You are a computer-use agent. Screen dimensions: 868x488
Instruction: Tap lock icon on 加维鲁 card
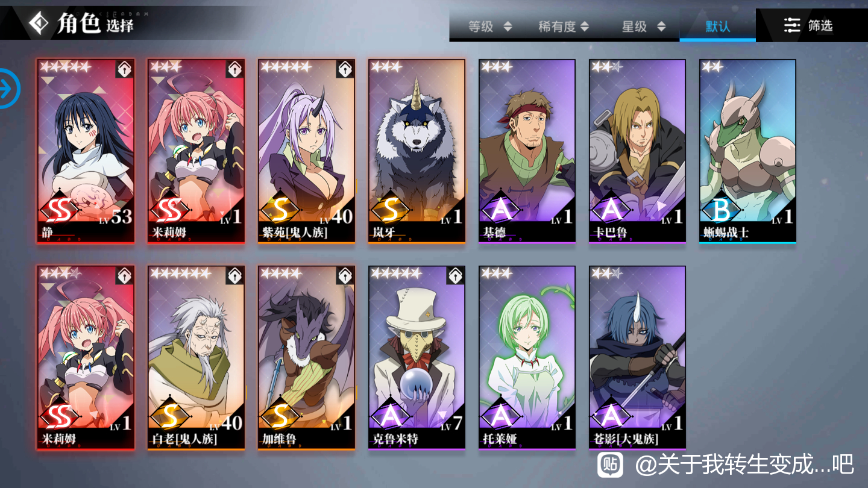pos(345,276)
